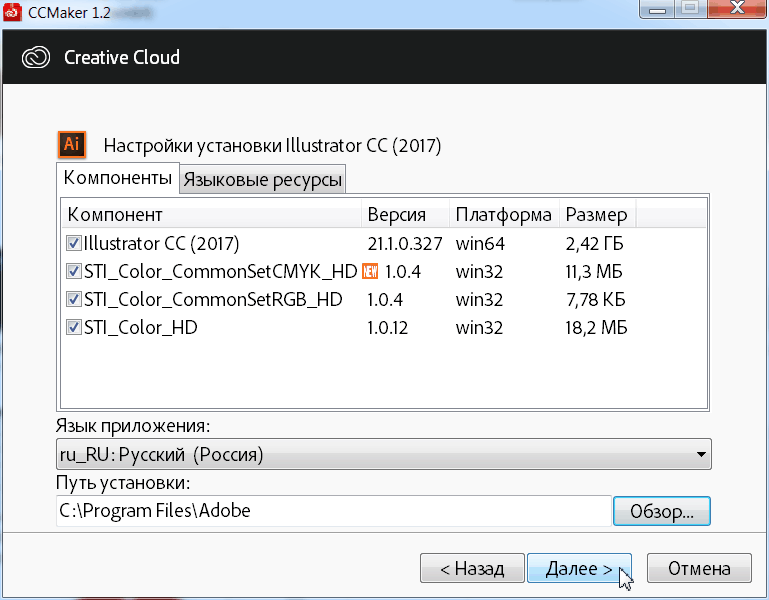This screenshot has width=769, height=600.
Task: Toggle STI_Color_CommonSetRGB_HD checkbox
Action: 74,299
